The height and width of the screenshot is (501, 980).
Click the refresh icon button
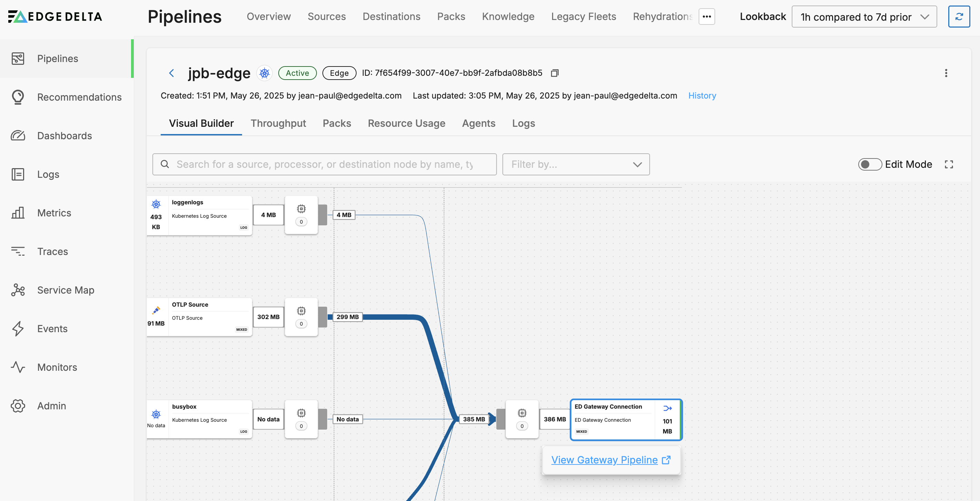pyautogui.click(x=959, y=17)
